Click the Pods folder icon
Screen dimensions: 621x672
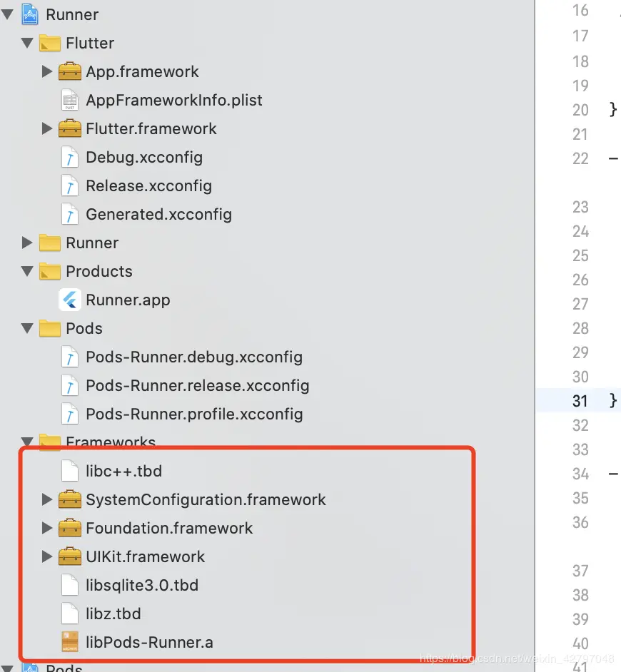[50, 329]
